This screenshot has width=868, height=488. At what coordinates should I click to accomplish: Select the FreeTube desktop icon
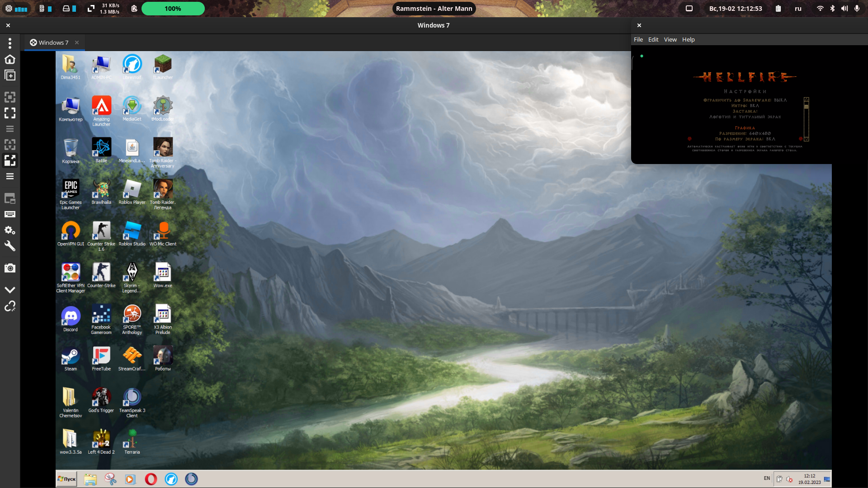(x=101, y=359)
